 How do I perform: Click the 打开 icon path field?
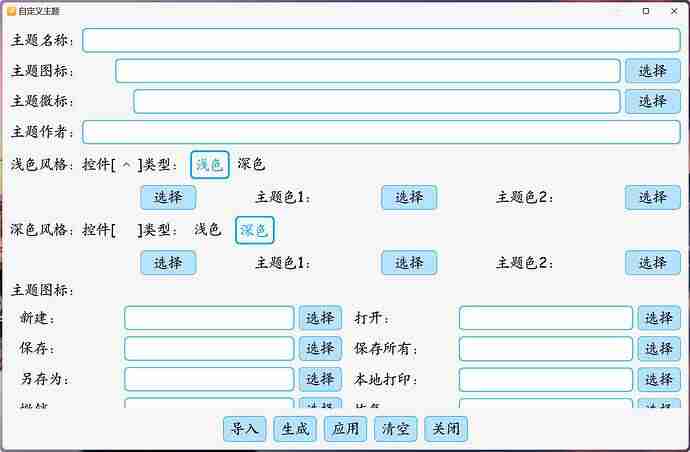coord(546,318)
